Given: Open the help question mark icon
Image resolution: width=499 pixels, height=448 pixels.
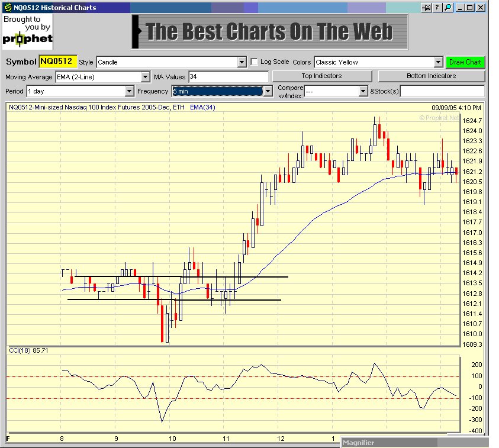Looking at the screenshot, I should 437,8.
